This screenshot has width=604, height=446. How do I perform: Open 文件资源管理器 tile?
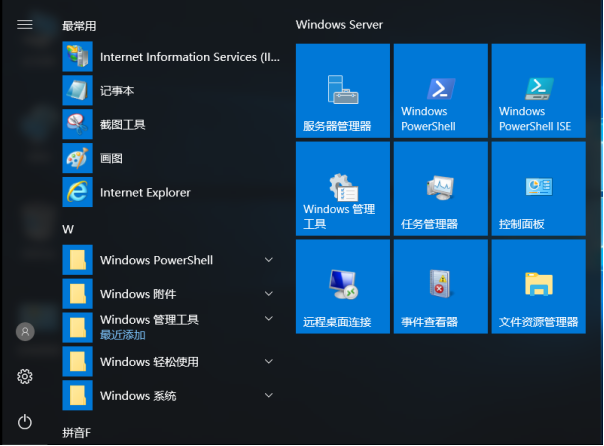[x=539, y=287]
